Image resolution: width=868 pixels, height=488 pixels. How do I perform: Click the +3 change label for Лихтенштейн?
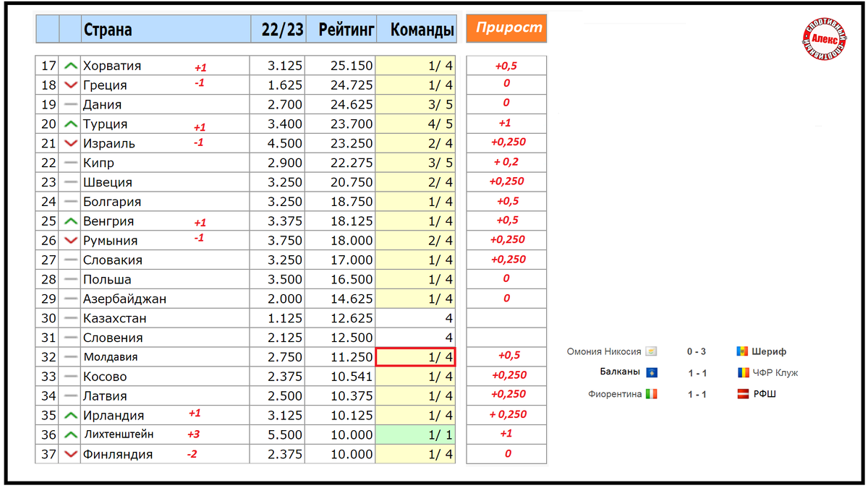194,435
